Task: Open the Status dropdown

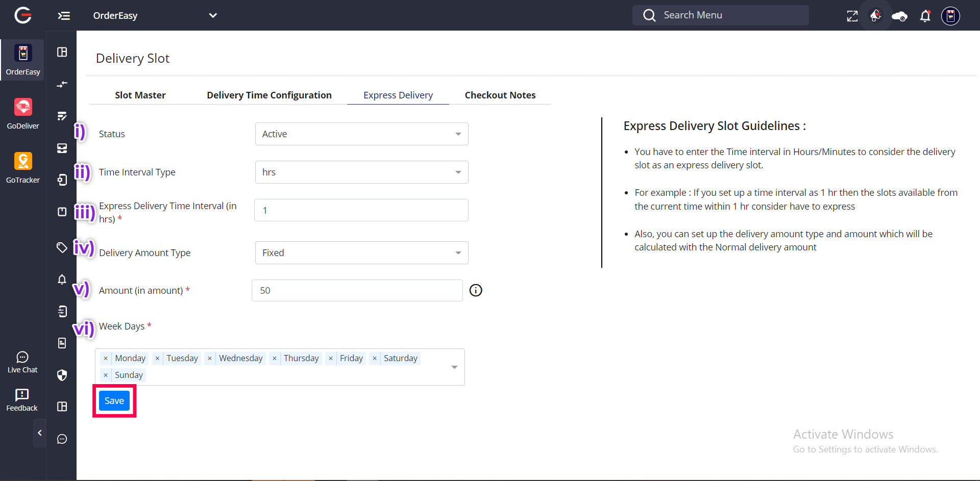Action: [x=361, y=134]
